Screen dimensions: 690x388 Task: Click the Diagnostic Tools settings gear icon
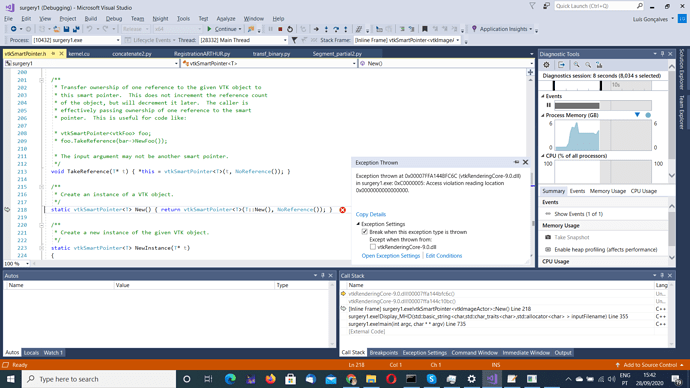pos(546,65)
